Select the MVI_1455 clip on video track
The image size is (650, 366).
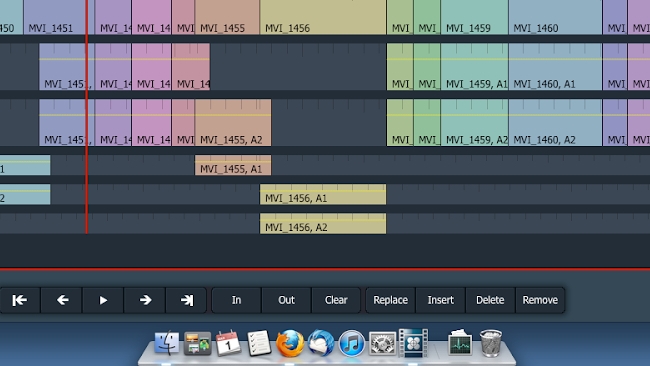227,17
